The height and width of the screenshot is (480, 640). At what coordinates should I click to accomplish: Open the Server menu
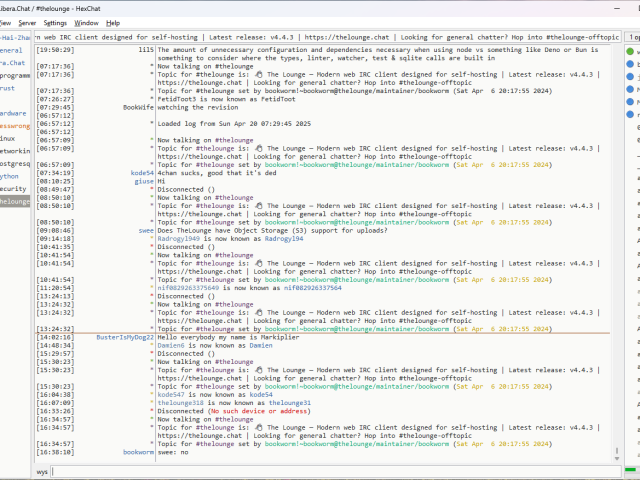pyautogui.click(x=27, y=22)
